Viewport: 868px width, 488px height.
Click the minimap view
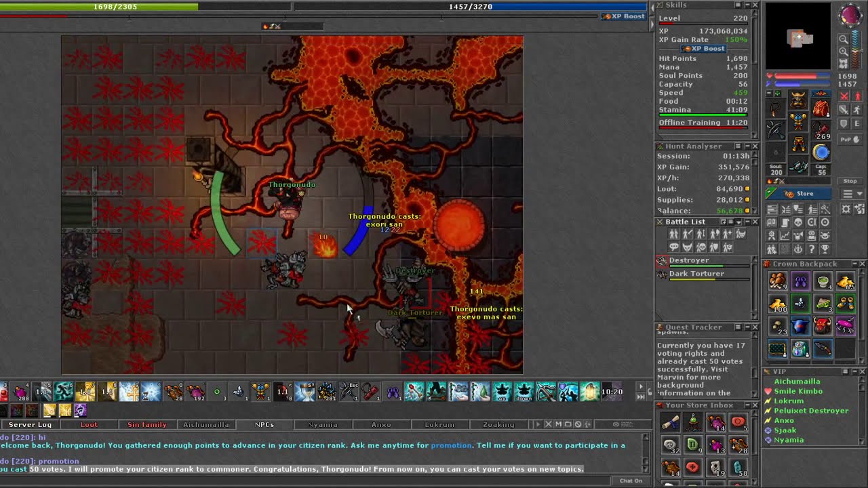[x=798, y=37]
